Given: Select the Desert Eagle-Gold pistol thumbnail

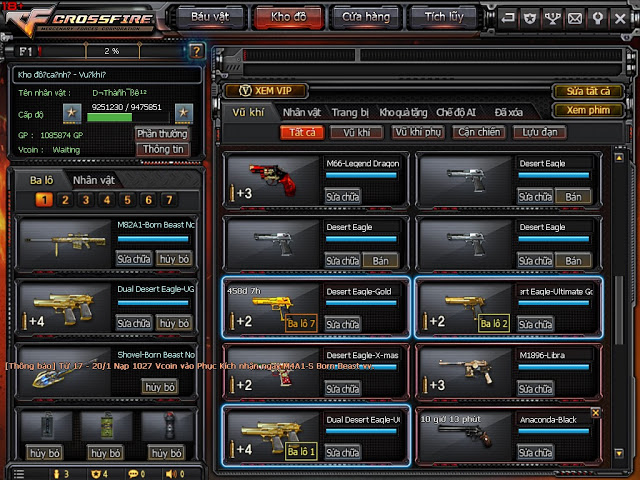Looking at the screenshot, I should [273, 307].
